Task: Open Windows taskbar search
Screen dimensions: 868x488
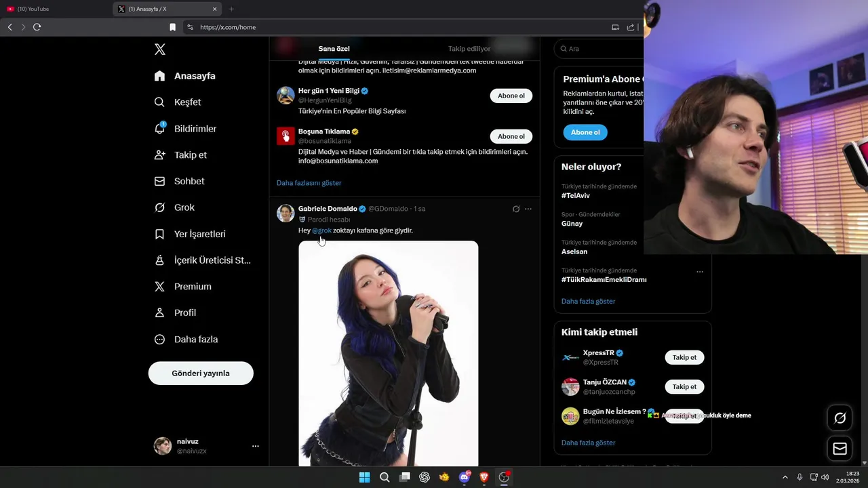Action: (384, 477)
